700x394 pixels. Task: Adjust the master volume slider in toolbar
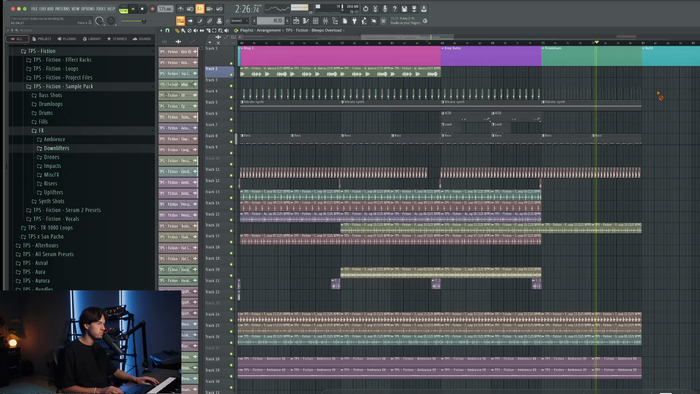pos(133,21)
